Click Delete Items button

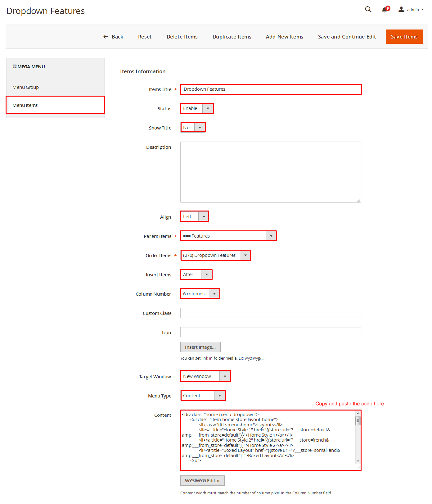pos(182,37)
